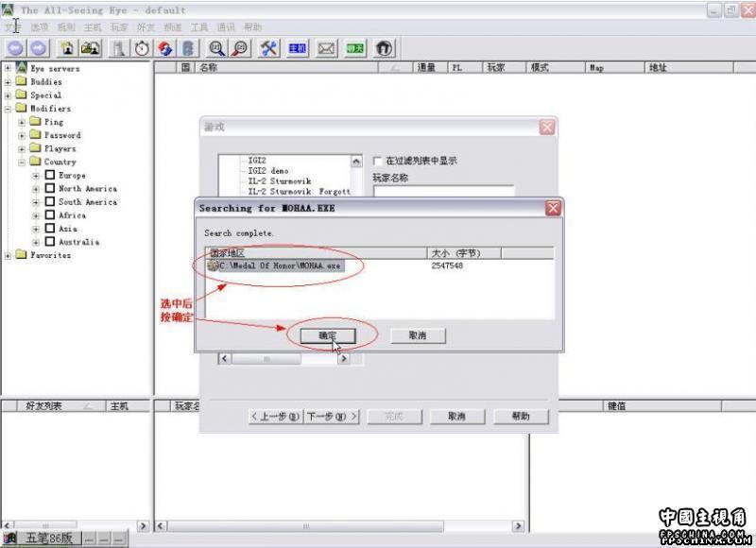Image resolution: width=756 pixels, height=548 pixels.
Task: Expand the Ping folder node
Action: pyautogui.click(x=22, y=123)
